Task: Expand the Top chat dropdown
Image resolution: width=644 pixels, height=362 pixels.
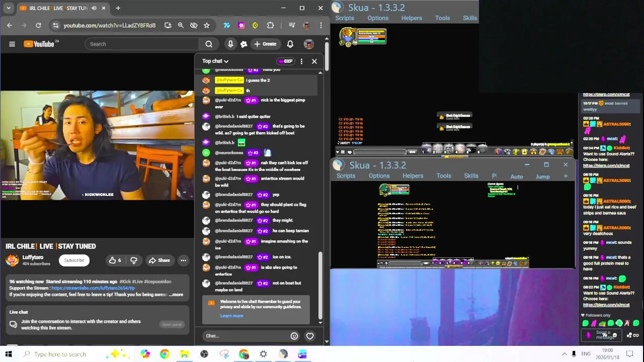Action: pos(215,61)
